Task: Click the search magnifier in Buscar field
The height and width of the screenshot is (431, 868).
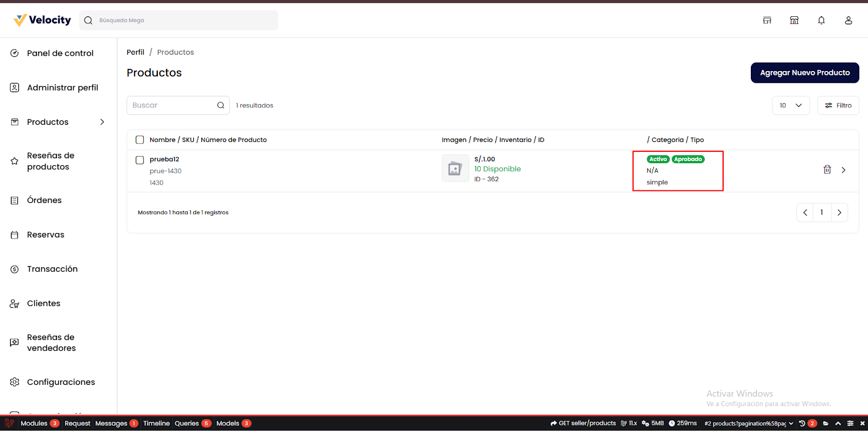Action: [x=221, y=106]
